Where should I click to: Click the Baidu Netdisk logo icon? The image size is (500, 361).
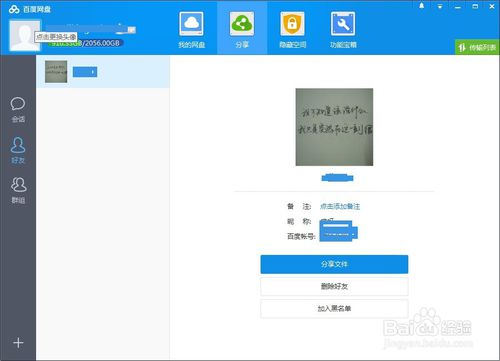pos(14,9)
